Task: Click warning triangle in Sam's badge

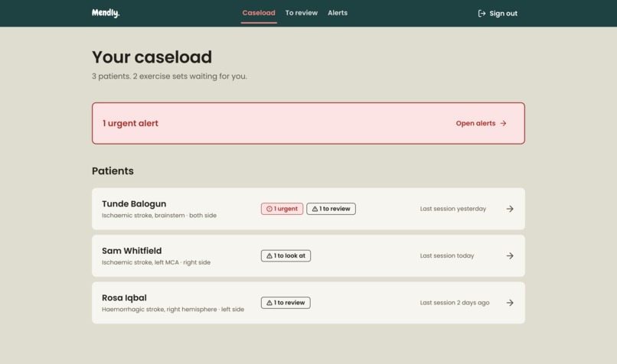Action: (x=269, y=256)
